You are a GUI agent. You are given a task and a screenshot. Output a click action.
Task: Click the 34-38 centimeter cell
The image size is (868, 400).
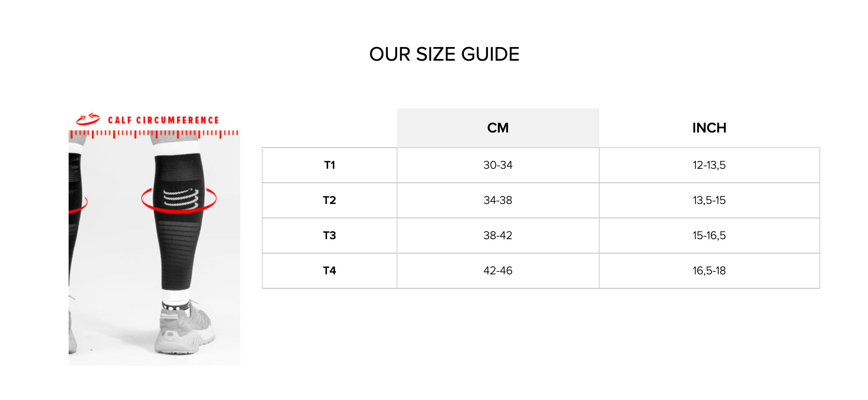coord(498,200)
